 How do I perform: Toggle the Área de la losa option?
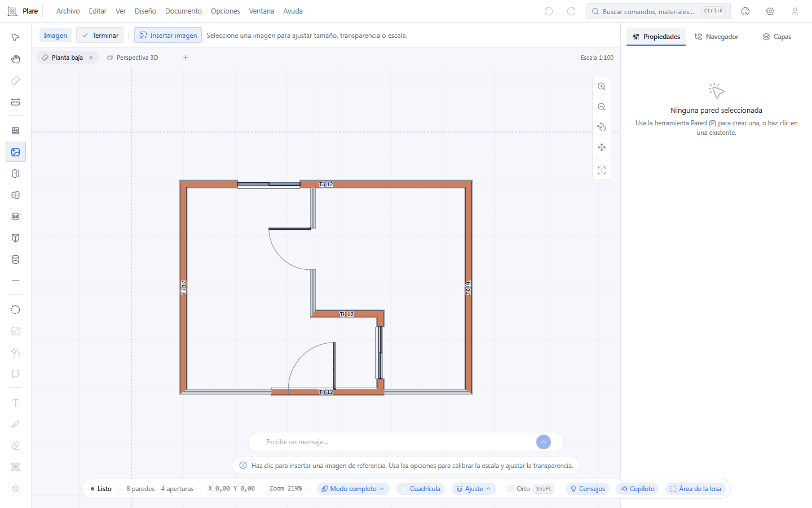pyautogui.click(x=695, y=489)
